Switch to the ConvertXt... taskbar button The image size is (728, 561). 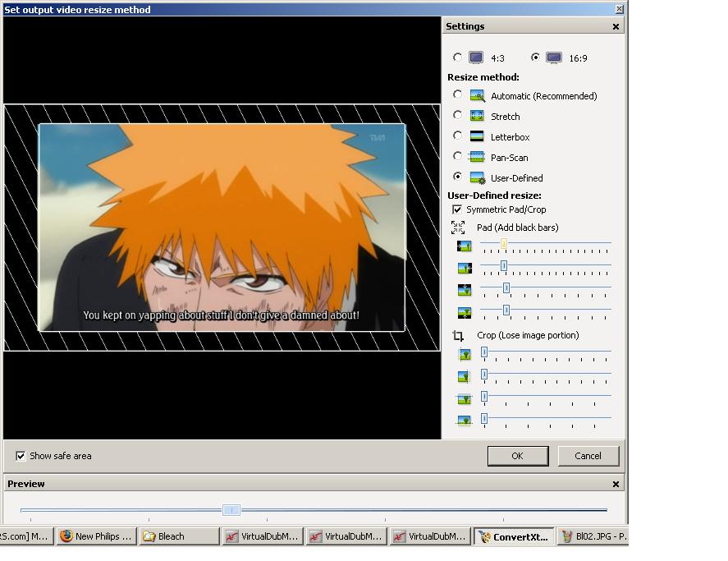[x=514, y=536]
